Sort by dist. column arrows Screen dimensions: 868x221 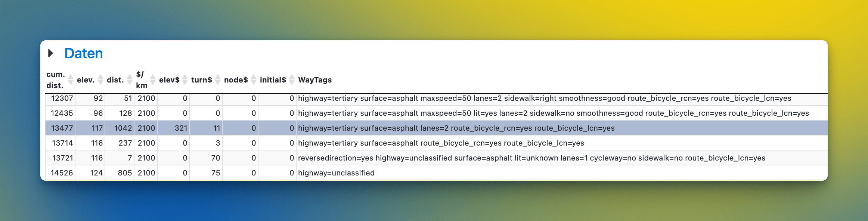130,80
